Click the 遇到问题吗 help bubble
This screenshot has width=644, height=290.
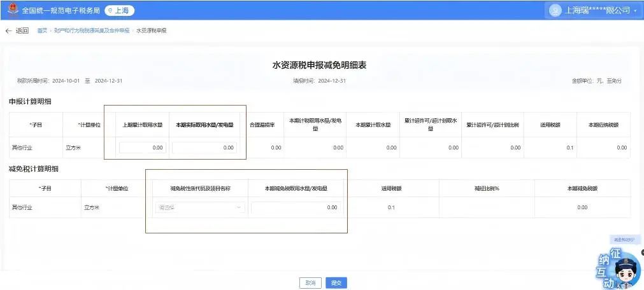click(x=623, y=239)
